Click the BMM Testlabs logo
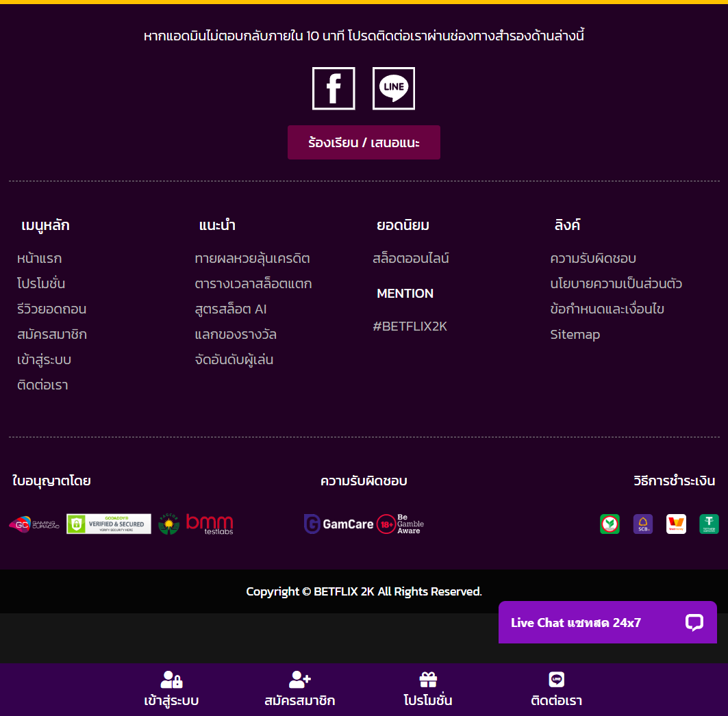The width and height of the screenshot is (728, 716). (210, 524)
